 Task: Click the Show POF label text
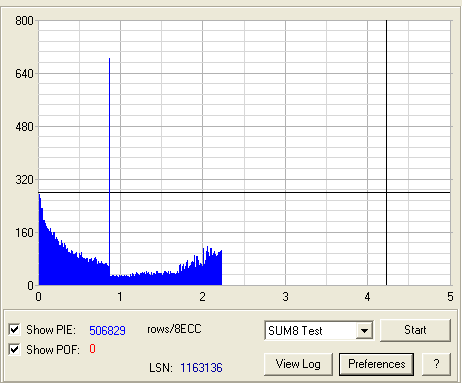coord(53,350)
